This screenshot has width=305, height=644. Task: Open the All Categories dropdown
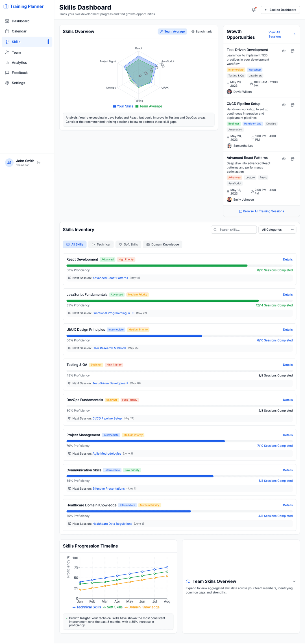coord(277,230)
